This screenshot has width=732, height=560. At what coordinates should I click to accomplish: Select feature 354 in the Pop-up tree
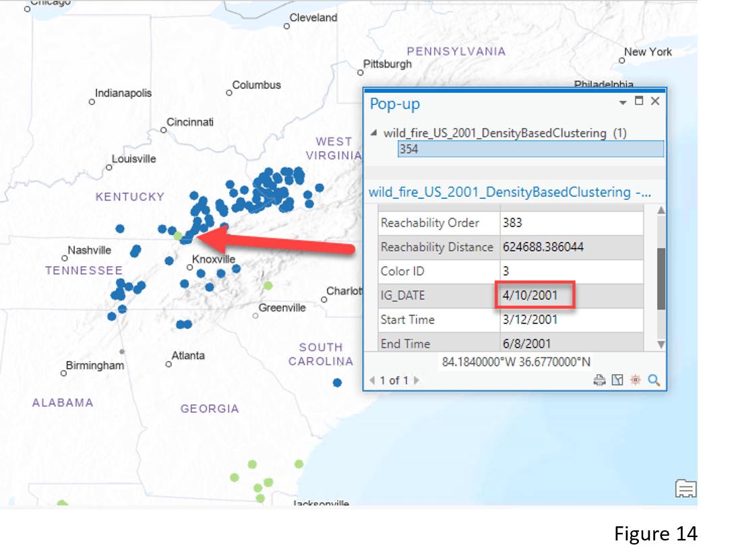(x=530, y=150)
